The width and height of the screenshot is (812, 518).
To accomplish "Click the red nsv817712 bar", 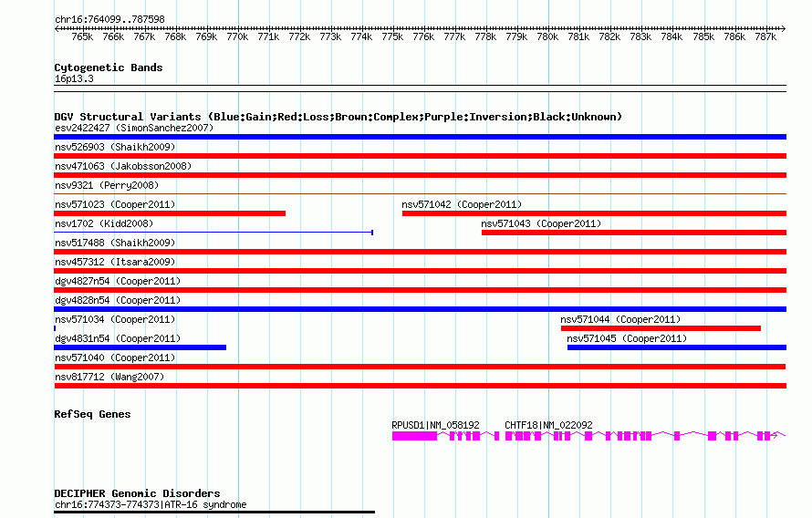I will pyautogui.click(x=420, y=386).
